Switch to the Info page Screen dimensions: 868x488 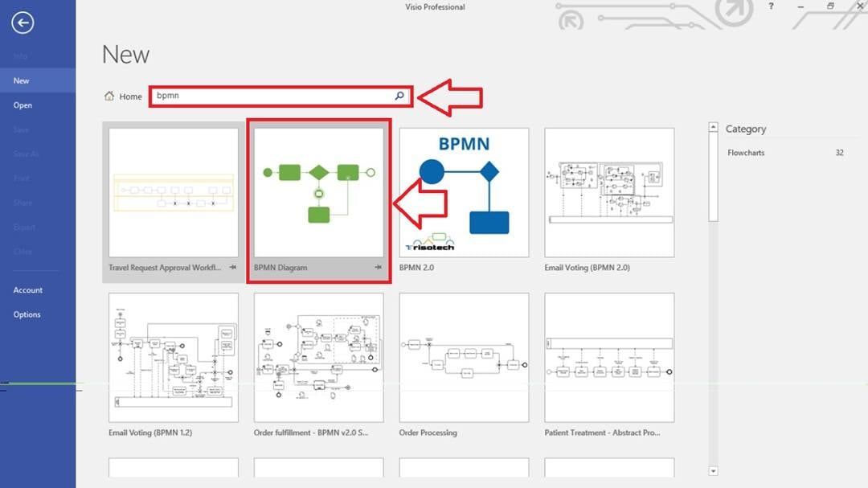20,55
